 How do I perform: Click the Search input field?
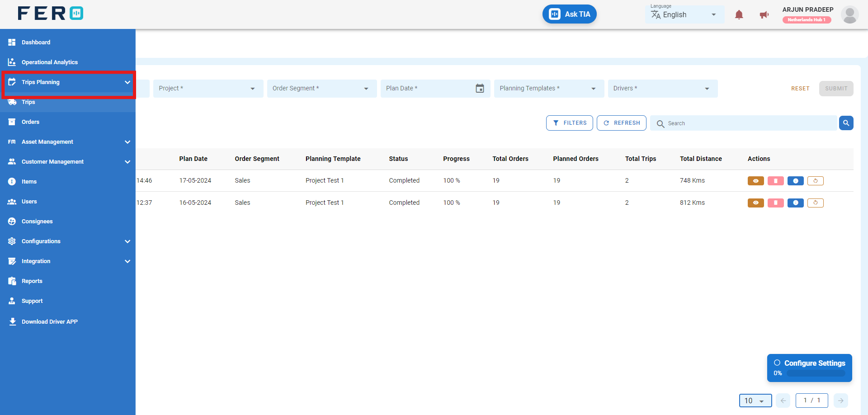744,123
